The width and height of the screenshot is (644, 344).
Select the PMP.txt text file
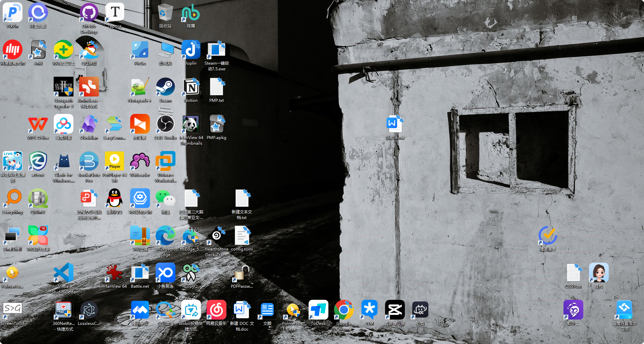216,87
